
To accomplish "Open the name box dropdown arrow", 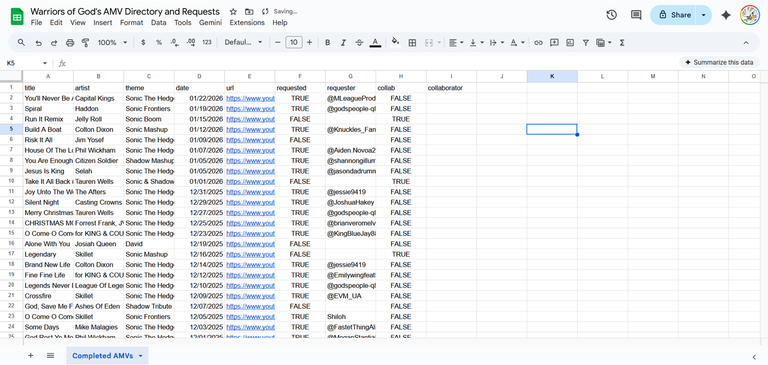I will tap(45, 63).
